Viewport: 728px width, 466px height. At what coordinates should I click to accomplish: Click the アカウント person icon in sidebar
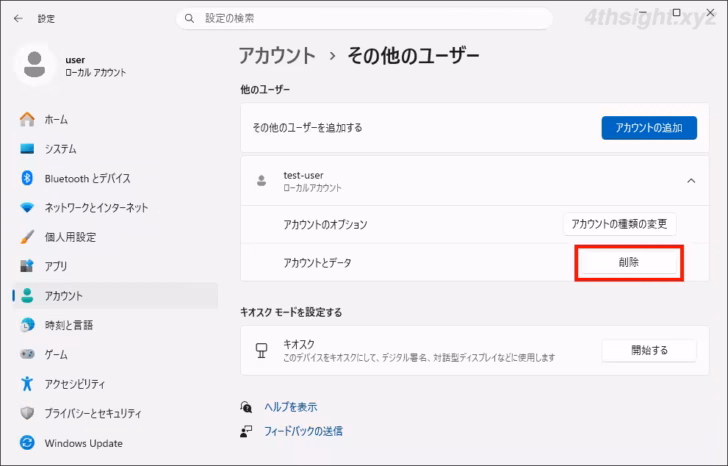point(27,296)
